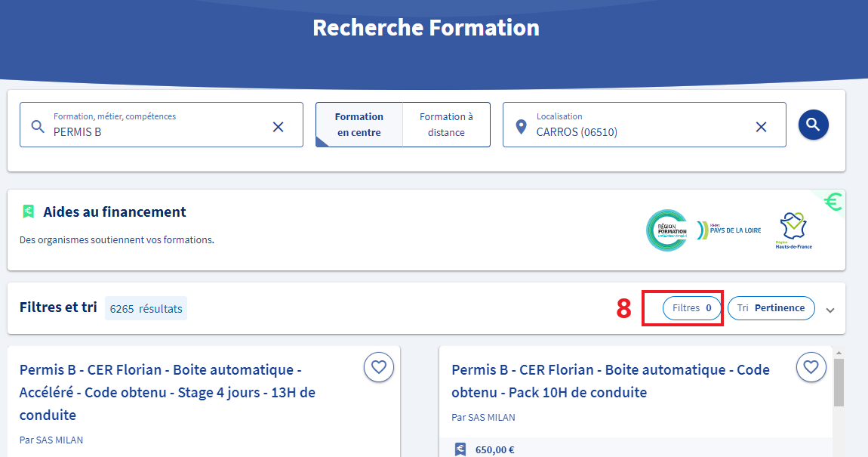This screenshot has height=457, width=868.
Task: Select Formation en centre option
Action: (x=359, y=125)
